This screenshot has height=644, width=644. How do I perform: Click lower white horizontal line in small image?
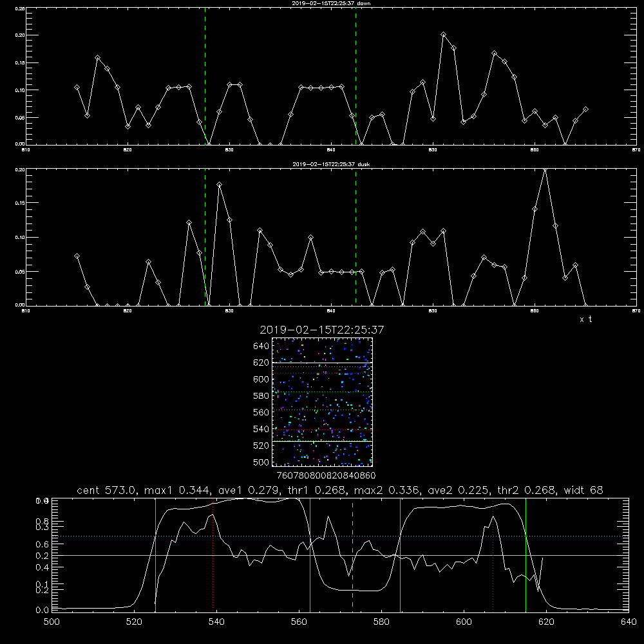coord(322,441)
